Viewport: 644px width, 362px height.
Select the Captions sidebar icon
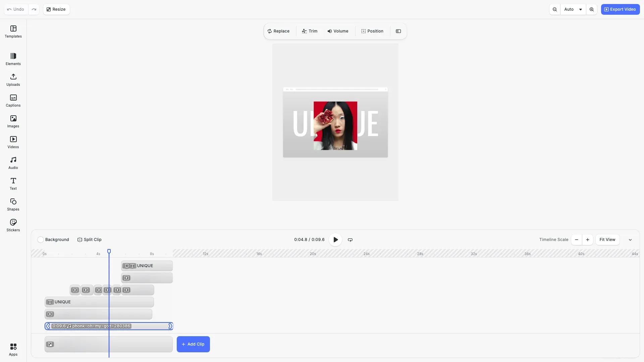[x=13, y=101]
